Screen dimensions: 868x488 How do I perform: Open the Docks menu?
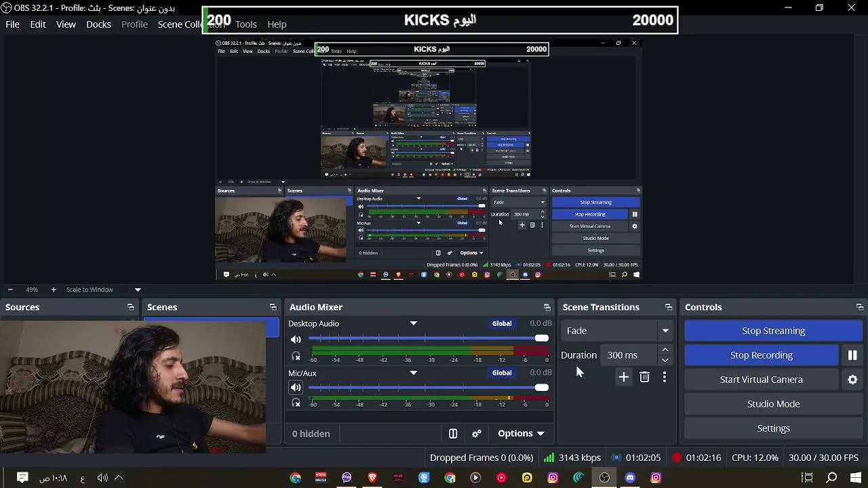pos(98,24)
